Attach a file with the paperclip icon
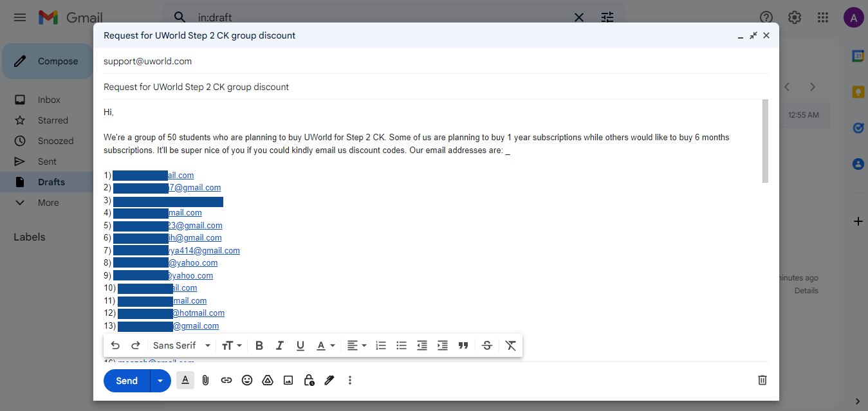 pyautogui.click(x=205, y=380)
